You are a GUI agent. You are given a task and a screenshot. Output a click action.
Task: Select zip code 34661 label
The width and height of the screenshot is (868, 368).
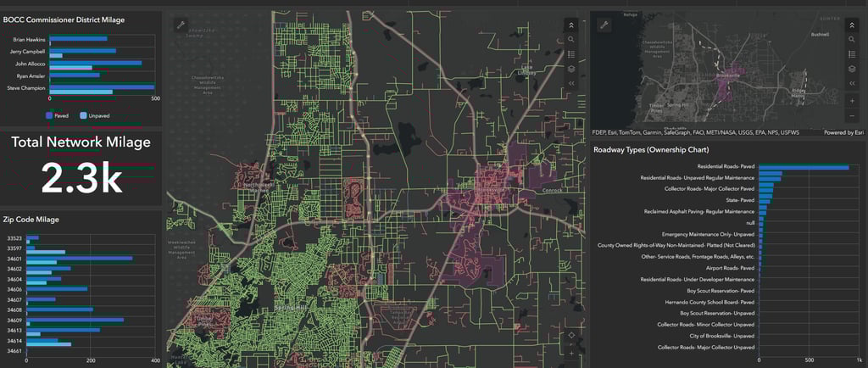coord(15,351)
